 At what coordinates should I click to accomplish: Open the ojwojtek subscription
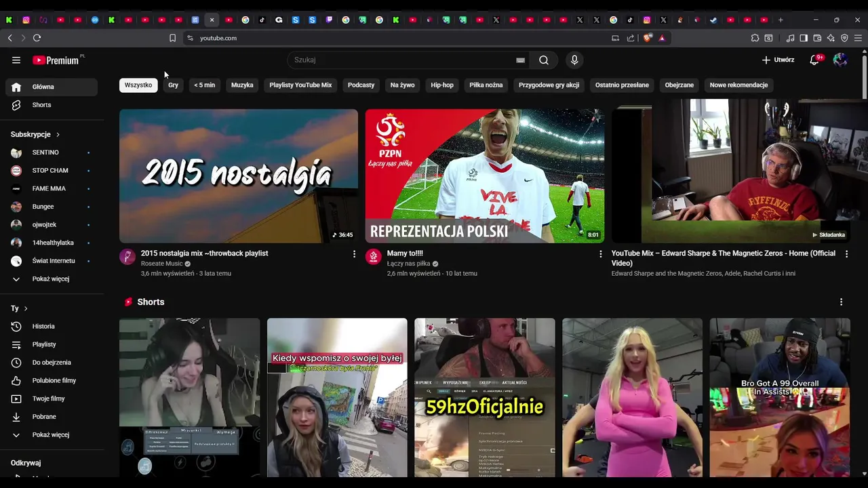52,224
